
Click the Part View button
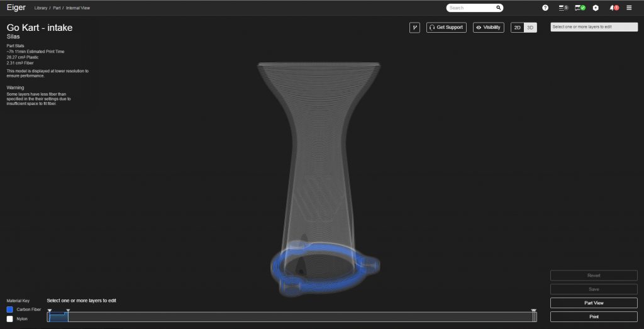tap(594, 303)
